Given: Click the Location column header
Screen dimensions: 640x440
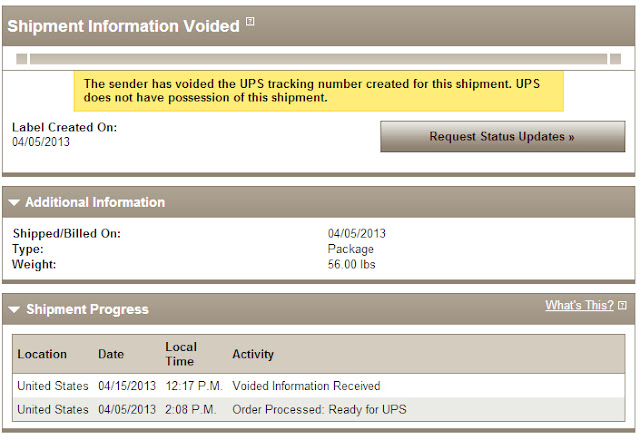Looking at the screenshot, I should click(42, 354).
